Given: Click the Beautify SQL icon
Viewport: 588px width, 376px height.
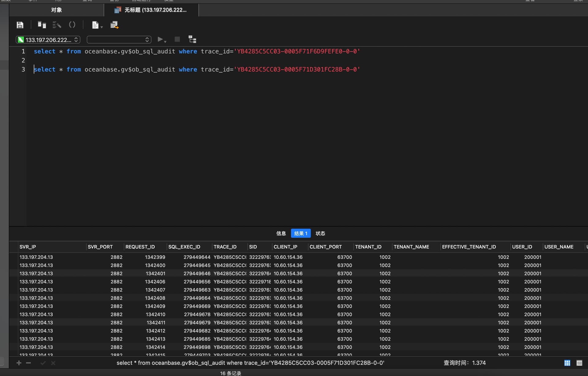Looking at the screenshot, I should (x=57, y=25).
